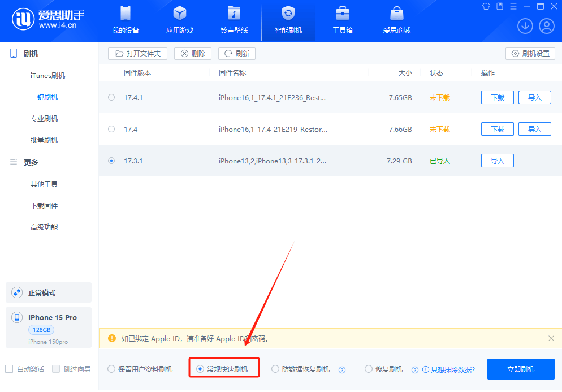Screen dimensions: 562x392
Task: Click the 正常模式 status button
Action: [49, 292]
